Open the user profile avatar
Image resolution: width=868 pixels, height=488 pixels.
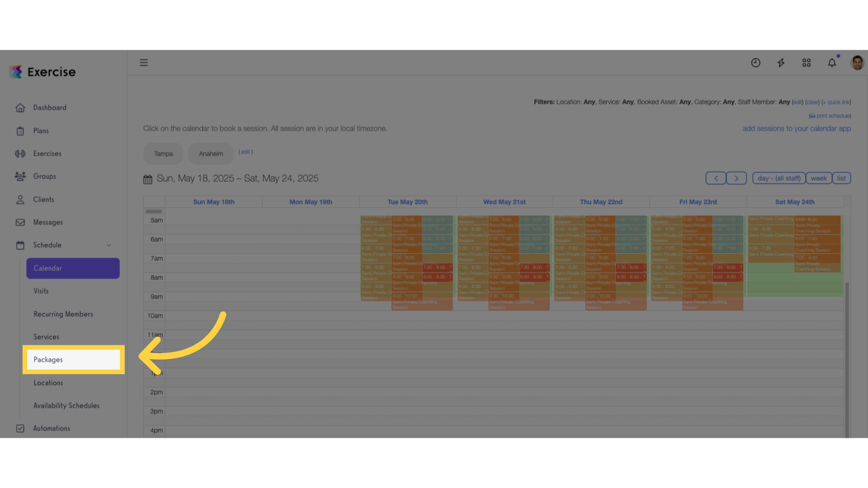tap(857, 63)
